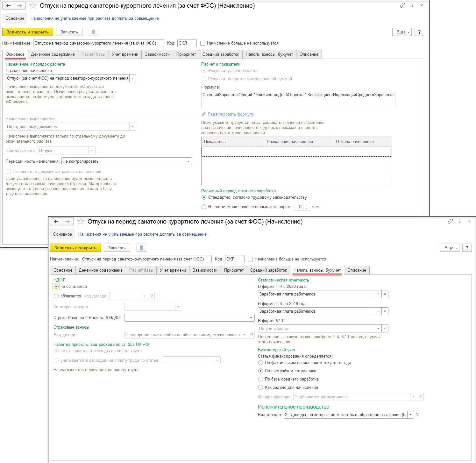Open Редактировать формулу link
The height and width of the screenshot is (463, 476).
(231, 114)
